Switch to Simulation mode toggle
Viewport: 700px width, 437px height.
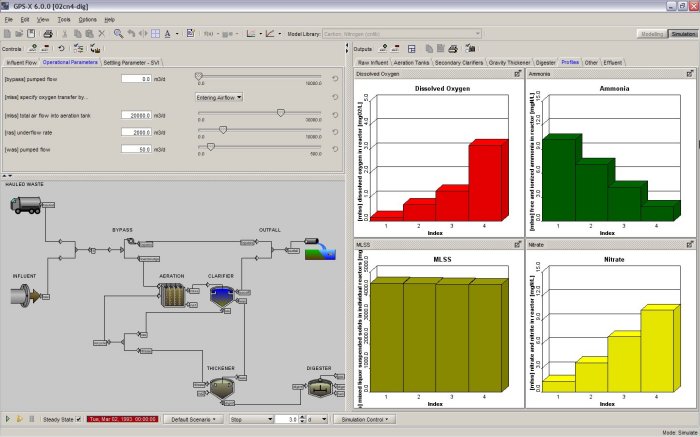click(x=683, y=34)
